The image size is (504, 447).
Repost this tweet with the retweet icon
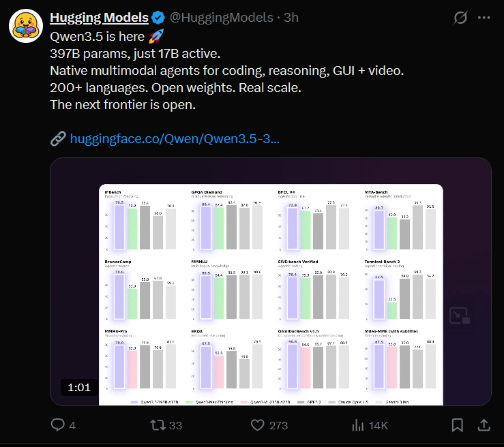pyautogui.click(x=156, y=425)
